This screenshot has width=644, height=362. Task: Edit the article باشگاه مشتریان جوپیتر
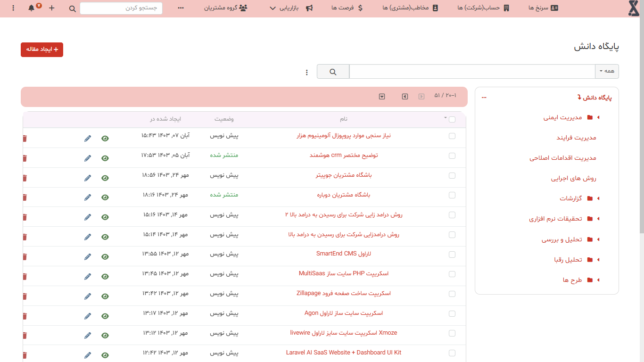(x=88, y=178)
